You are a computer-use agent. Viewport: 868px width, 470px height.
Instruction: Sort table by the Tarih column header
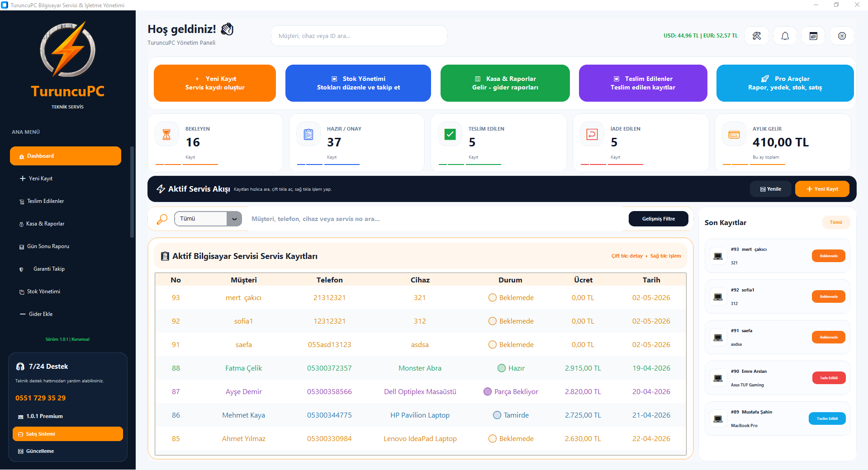coord(651,280)
